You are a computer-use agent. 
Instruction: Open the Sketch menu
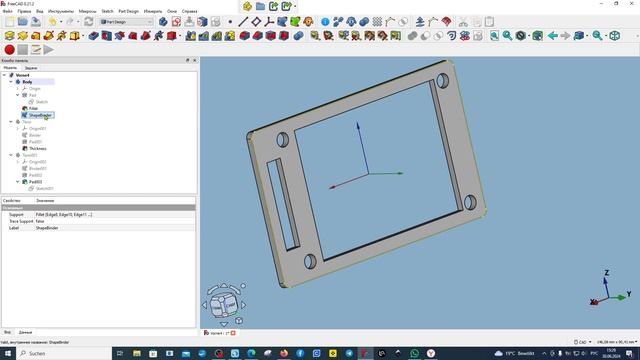coord(107,11)
